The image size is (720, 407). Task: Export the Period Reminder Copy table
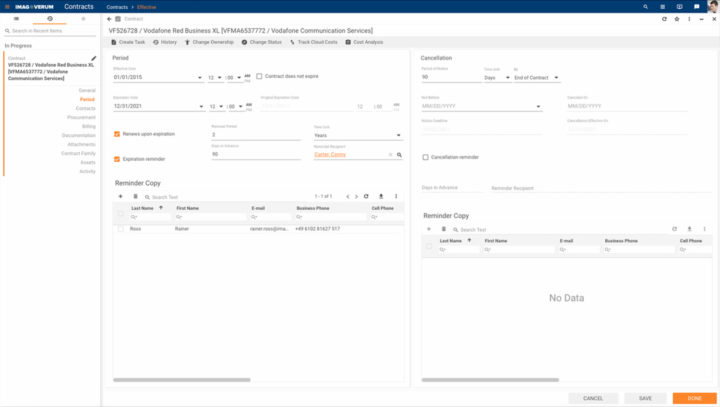tap(381, 196)
